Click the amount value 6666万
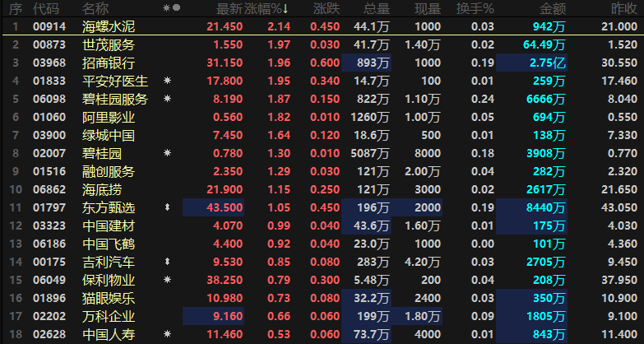The image size is (644, 344). (546, 99)
